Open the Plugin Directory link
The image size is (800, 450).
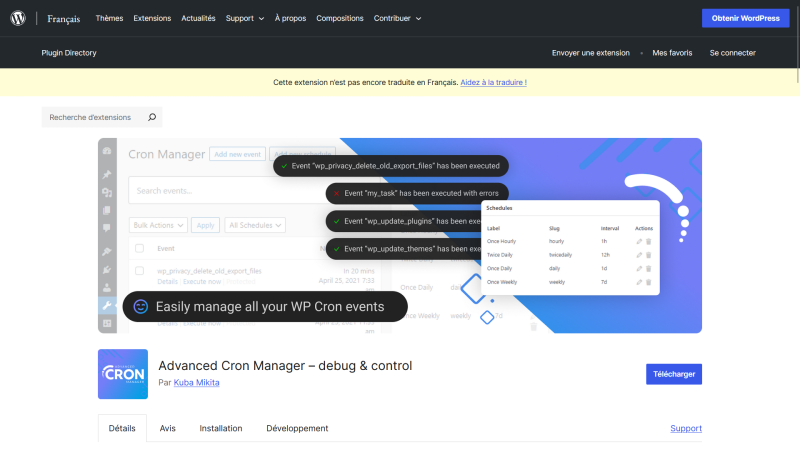[69, 53]
